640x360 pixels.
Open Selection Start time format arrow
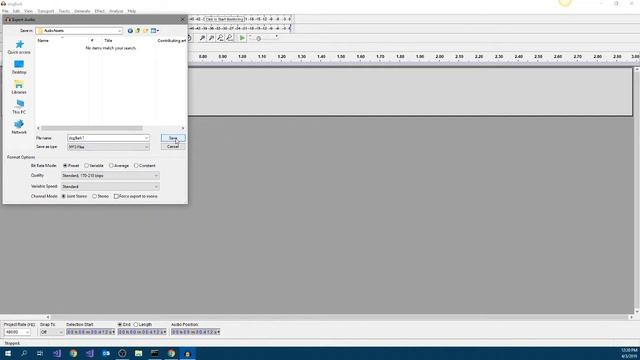click(113, 332)
